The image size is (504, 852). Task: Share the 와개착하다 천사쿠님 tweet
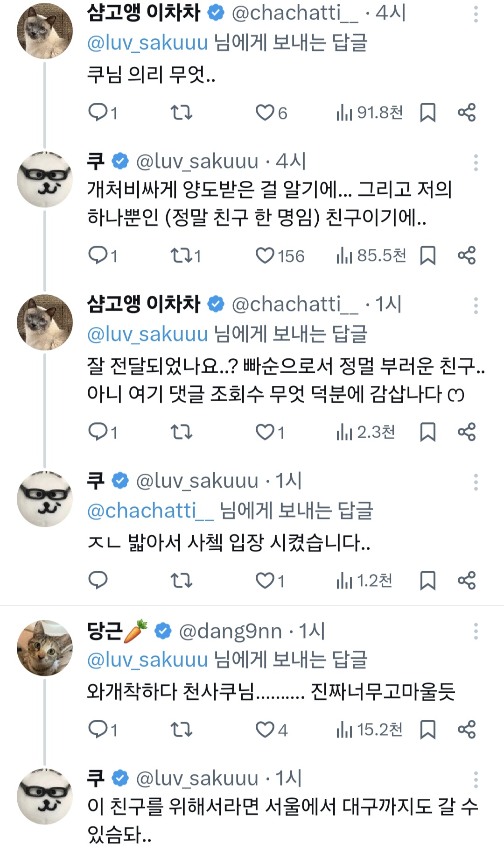[466, 729]
